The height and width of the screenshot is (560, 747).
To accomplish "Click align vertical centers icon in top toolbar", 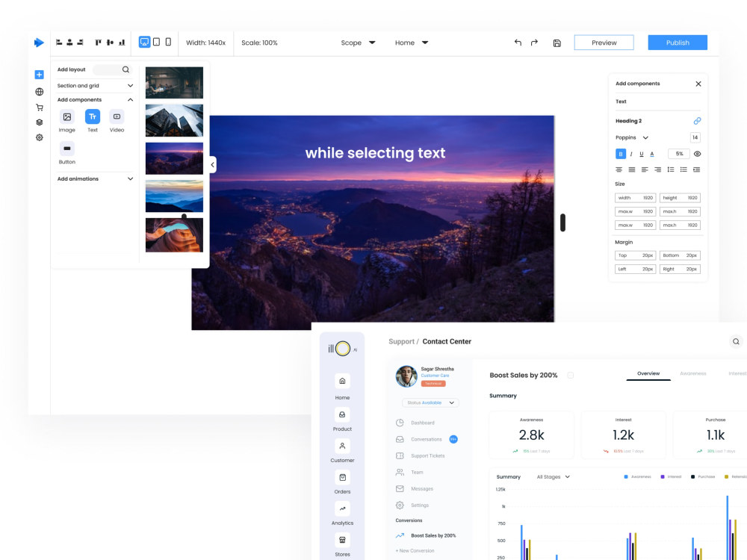I will [x=110, y=43].
